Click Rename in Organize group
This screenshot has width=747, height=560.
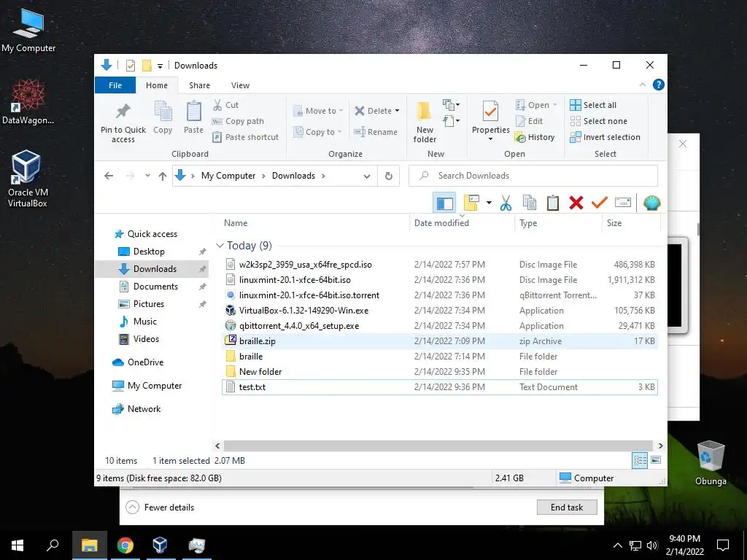point(376,132)
